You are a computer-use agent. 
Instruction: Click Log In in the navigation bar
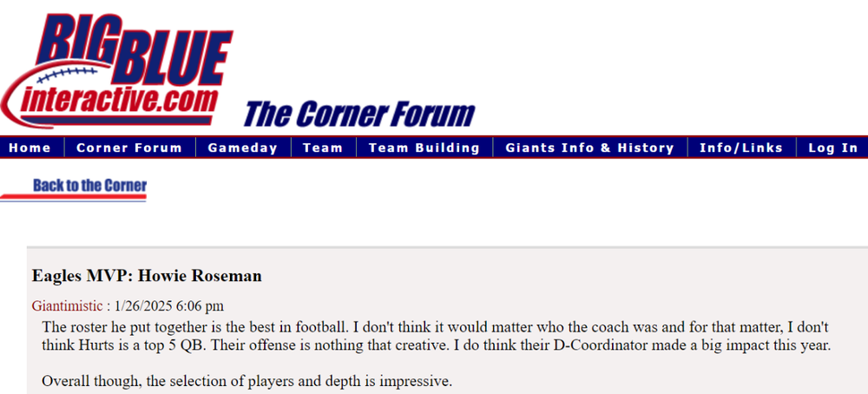(832, 148)
